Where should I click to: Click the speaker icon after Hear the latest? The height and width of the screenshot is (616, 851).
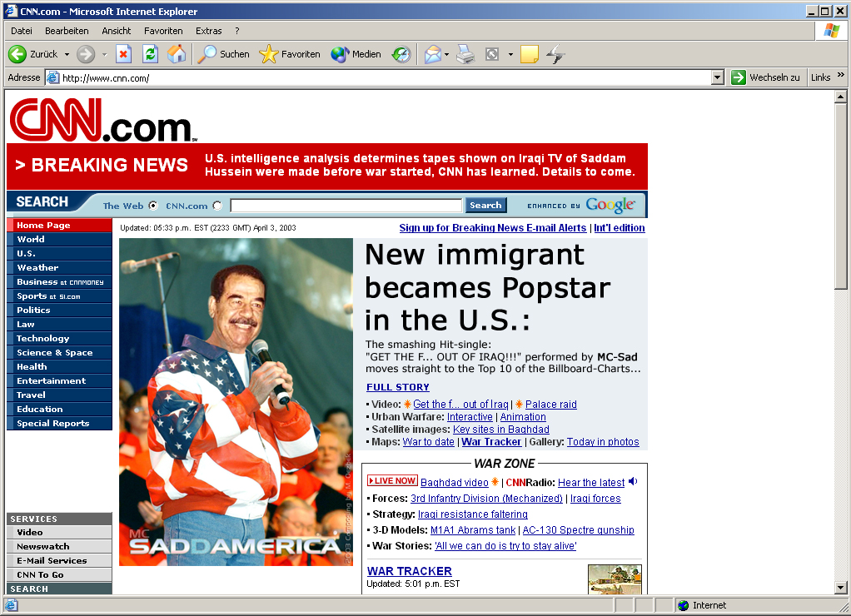[633, 481]
